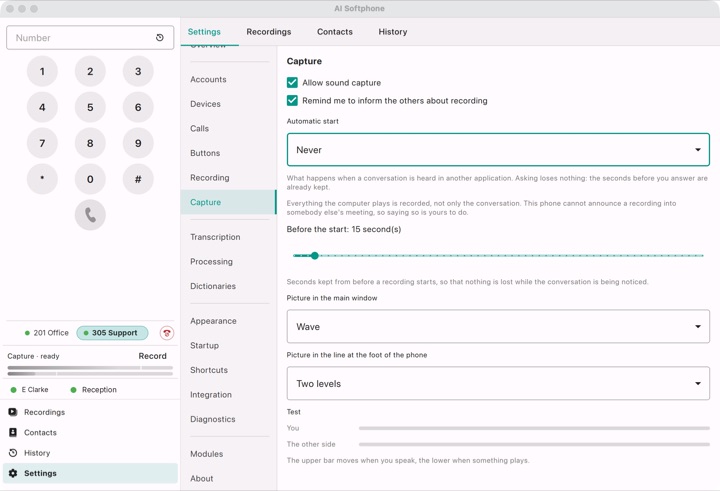The image size is (720, 491).
Task: Click the You test level bar
Action: (534, 428)
